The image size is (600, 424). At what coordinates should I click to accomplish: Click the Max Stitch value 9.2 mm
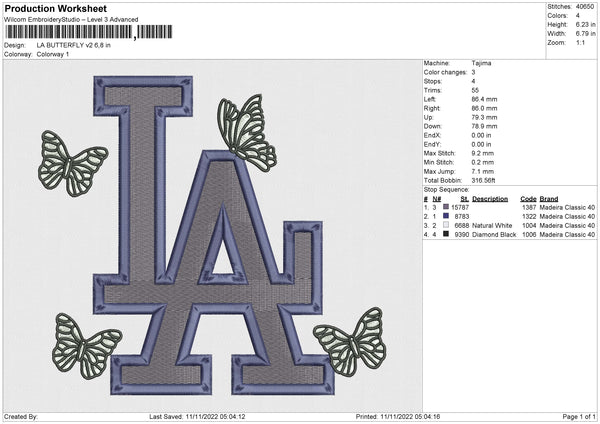click(483, 153)
